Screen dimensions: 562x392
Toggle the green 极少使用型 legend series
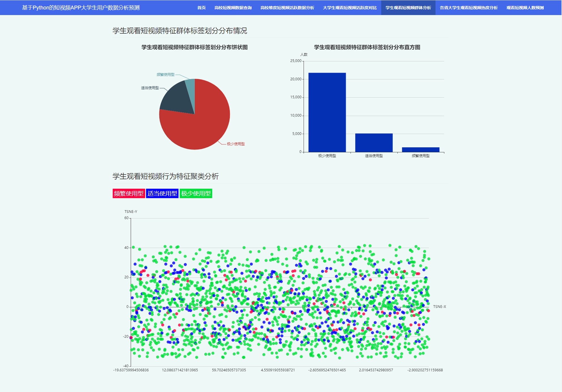tap(196, 193)
